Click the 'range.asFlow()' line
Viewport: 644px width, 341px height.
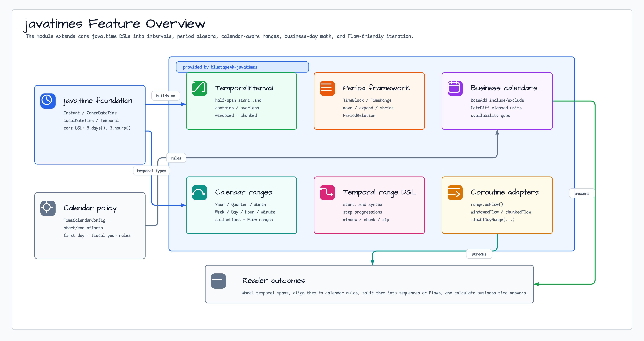(487, 204)
